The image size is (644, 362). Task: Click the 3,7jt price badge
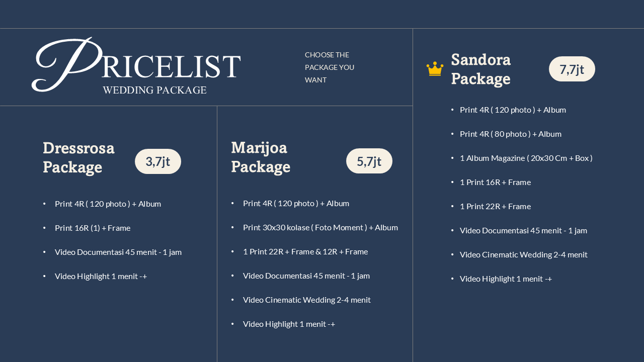158,161
